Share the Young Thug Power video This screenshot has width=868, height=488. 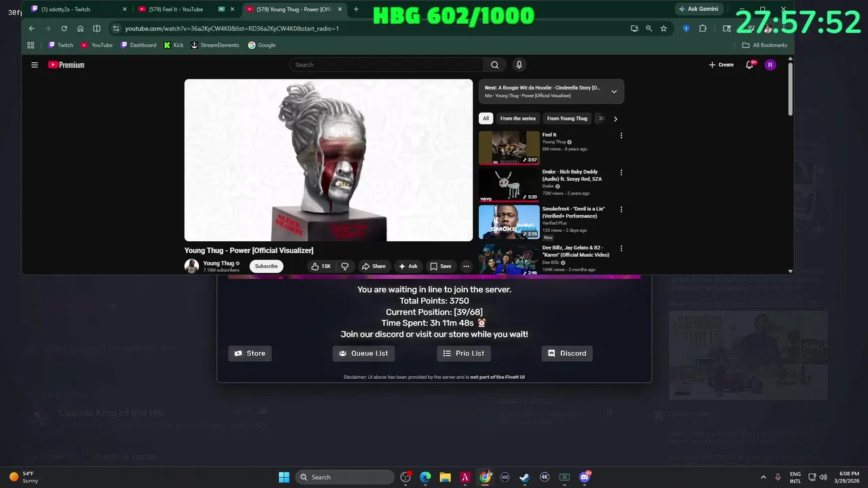(x=374, y=266)
